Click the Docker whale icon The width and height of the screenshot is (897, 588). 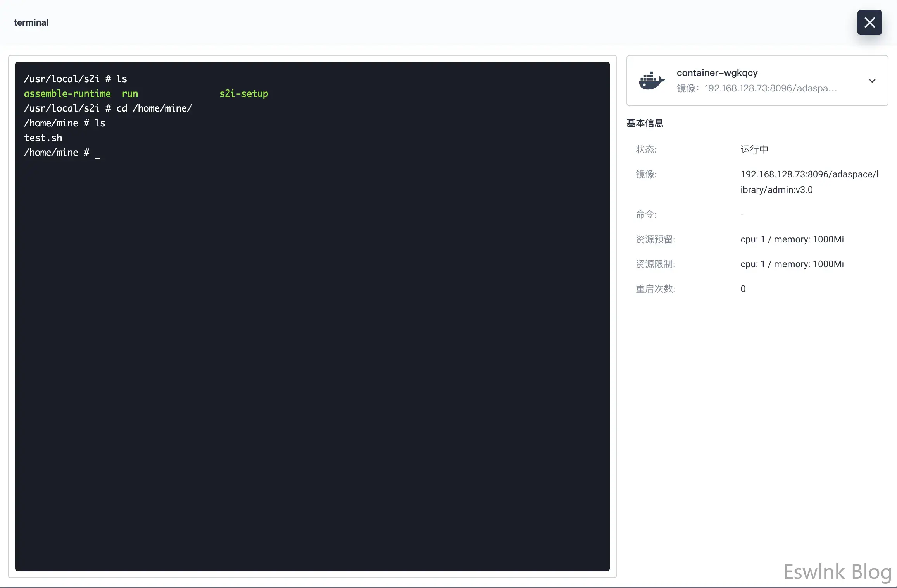(x=651, y=81)
